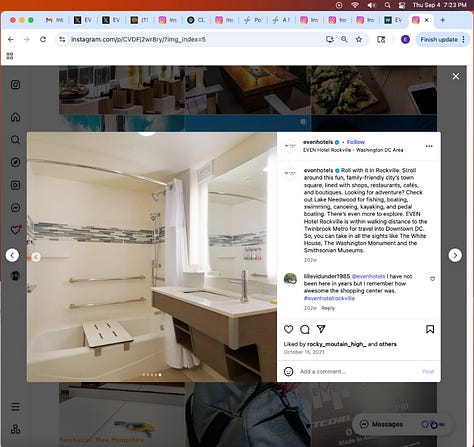
Task: Open volume control in menu bar
Action: point(371,5)
